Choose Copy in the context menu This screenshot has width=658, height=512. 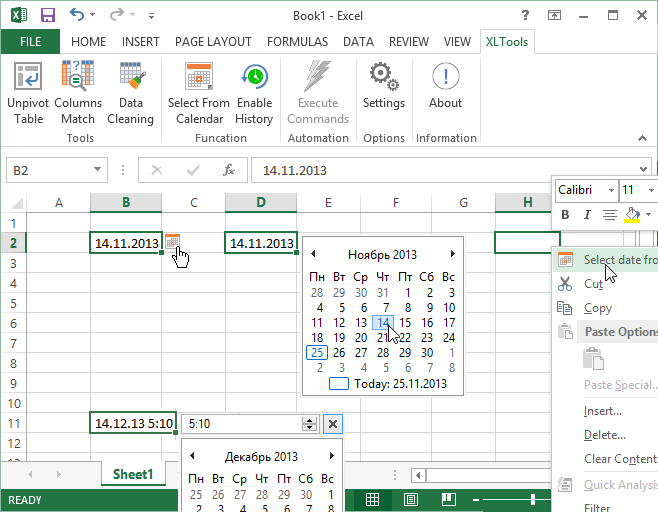click(606, 308)
